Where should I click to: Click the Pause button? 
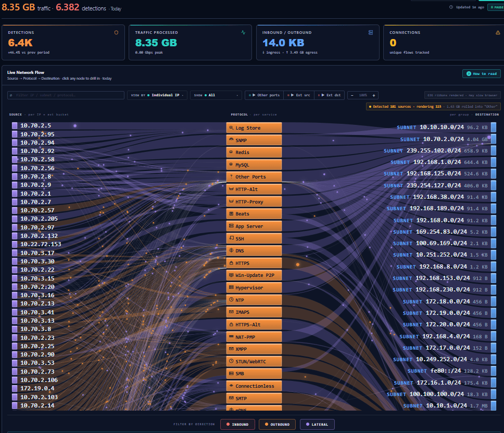(x=497, y=7)
